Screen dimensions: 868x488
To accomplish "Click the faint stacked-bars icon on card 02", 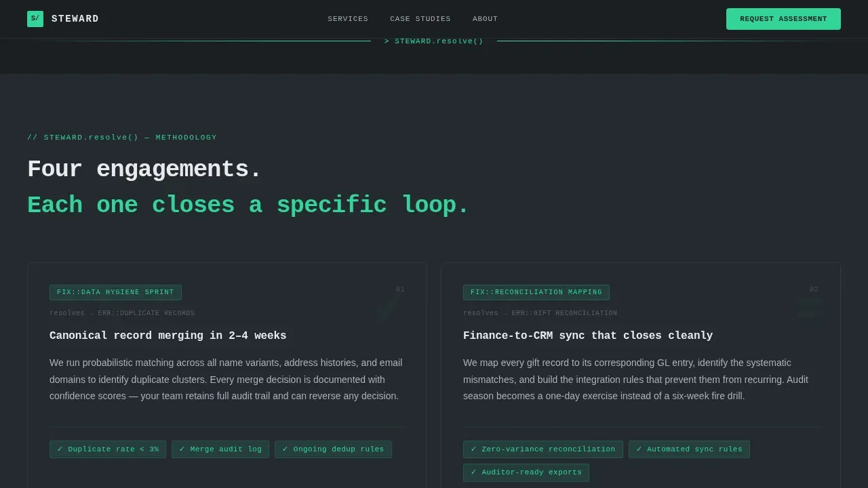I will coord(809,308).
